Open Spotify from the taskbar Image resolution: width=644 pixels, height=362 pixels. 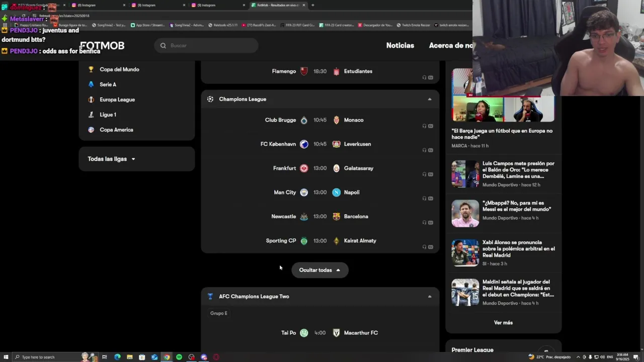pyautogui.click(x=179, y=357)
